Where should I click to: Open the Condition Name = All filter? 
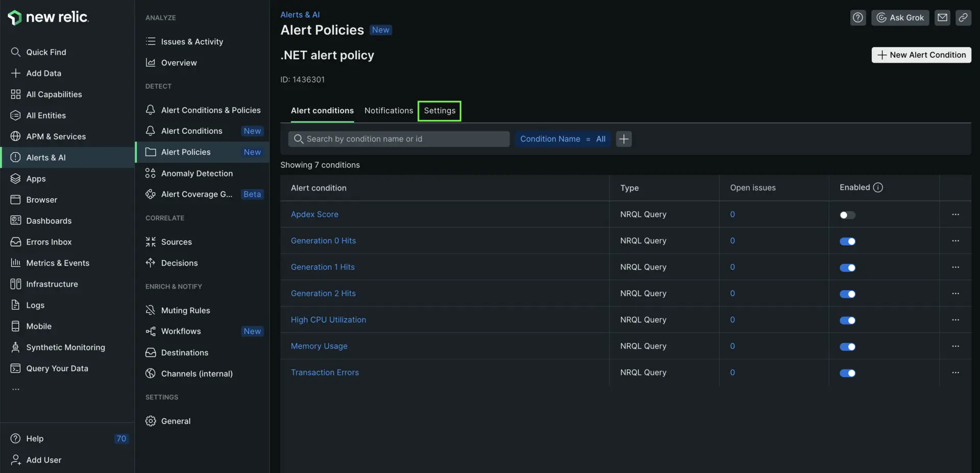pyautogui.click(x=562, y=139)
